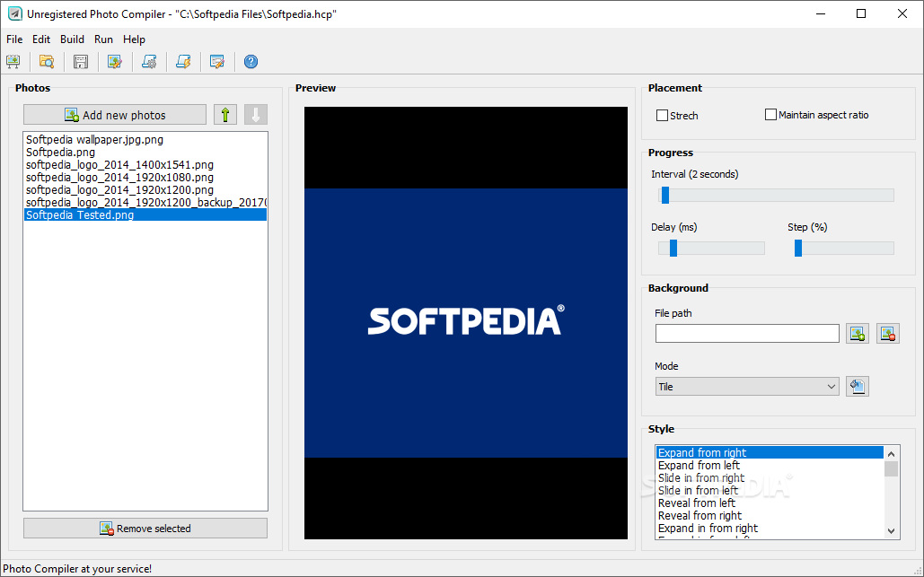Choose Expand in from right style
The height and width of the screenshot is (577, 924).
(x=770, y=529)
